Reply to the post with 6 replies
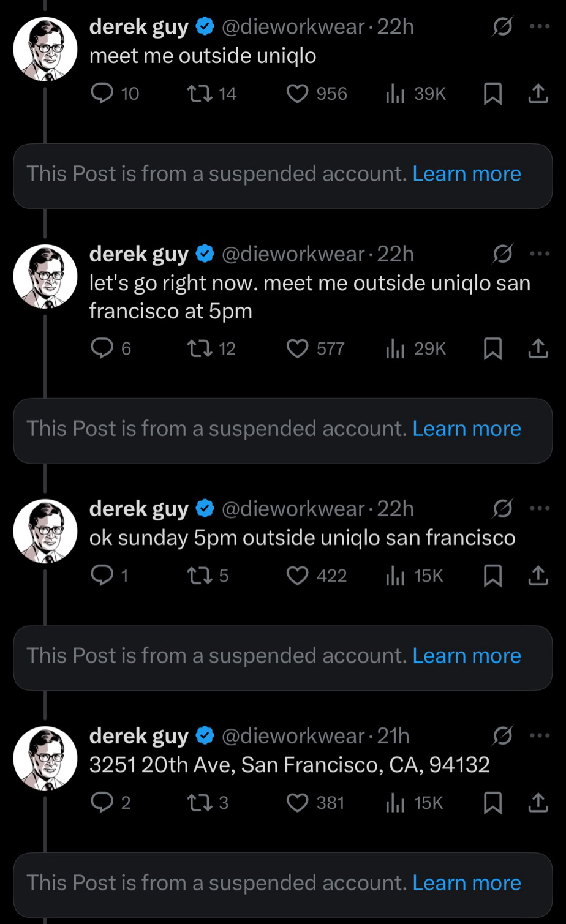The image size is (566, 924). (100, 349)
